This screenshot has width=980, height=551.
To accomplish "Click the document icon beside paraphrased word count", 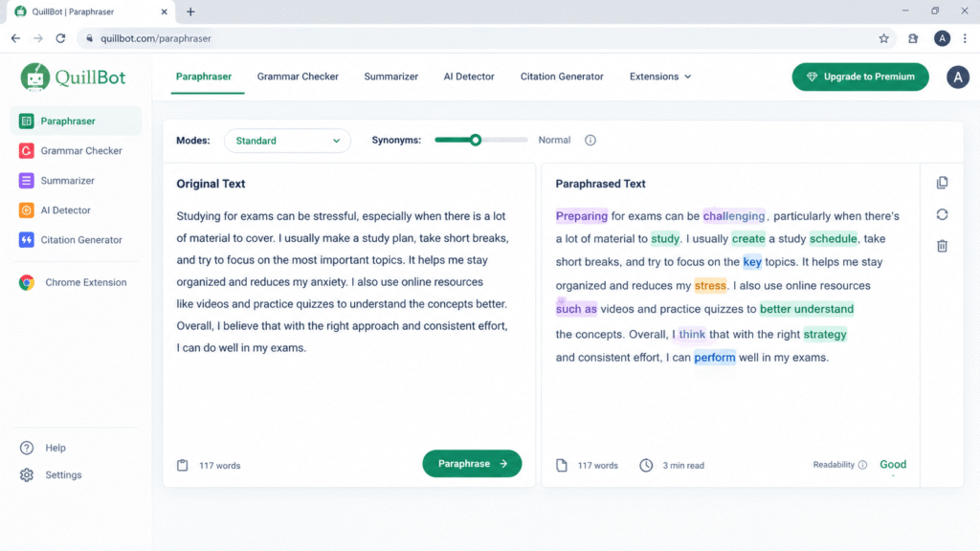I will (x=561, y=465).
